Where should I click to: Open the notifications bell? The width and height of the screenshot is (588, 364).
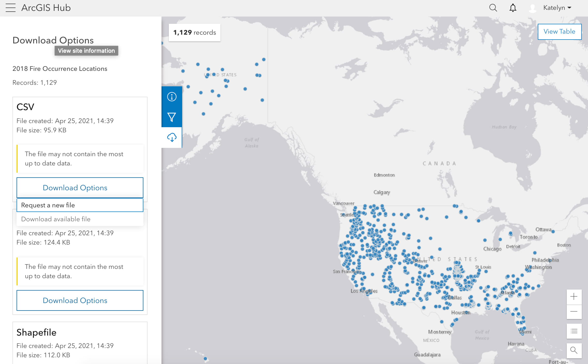[x=513, y=8]
